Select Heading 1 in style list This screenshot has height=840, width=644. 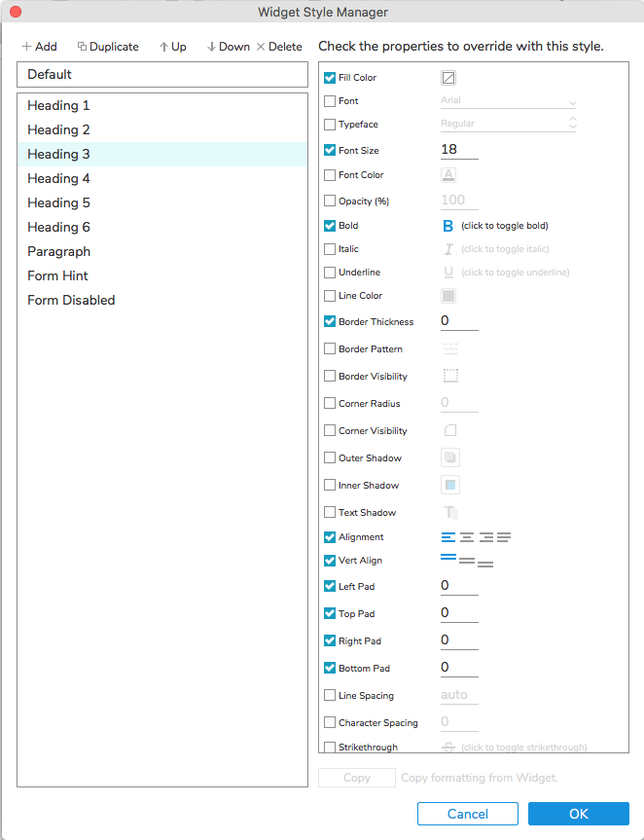162,105
